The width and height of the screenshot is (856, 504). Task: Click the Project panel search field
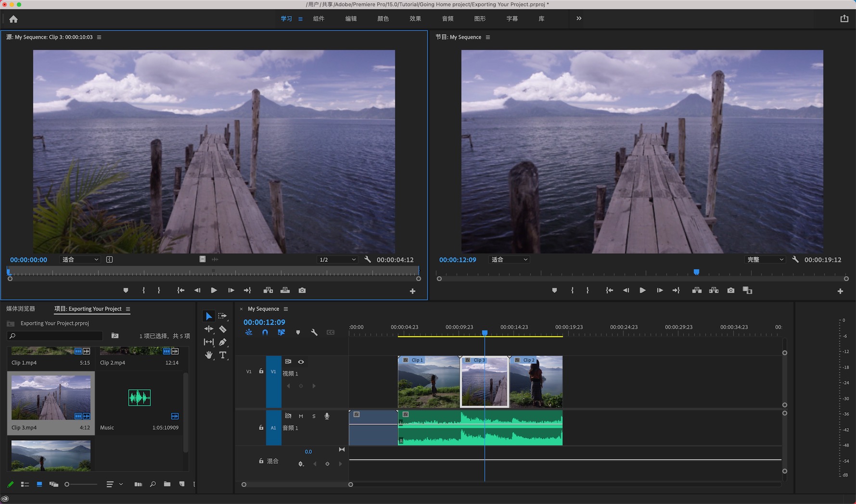click(55, 336)
